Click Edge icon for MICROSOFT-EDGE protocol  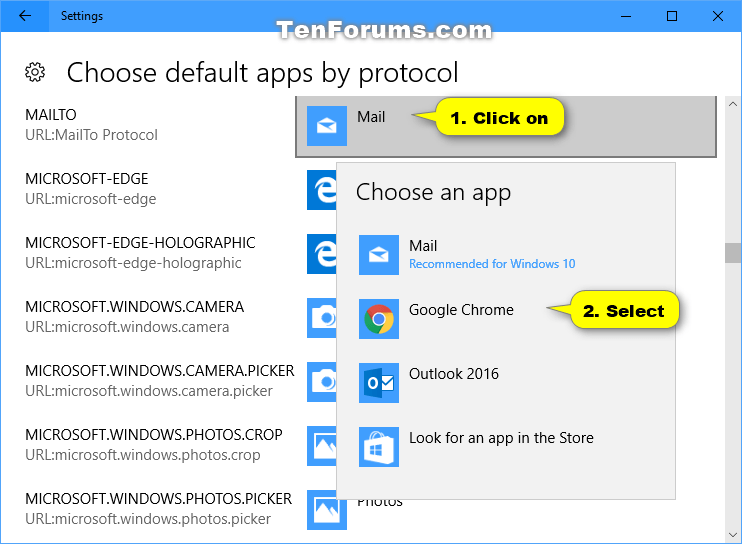pyautogui.click(x=322, y=190)
